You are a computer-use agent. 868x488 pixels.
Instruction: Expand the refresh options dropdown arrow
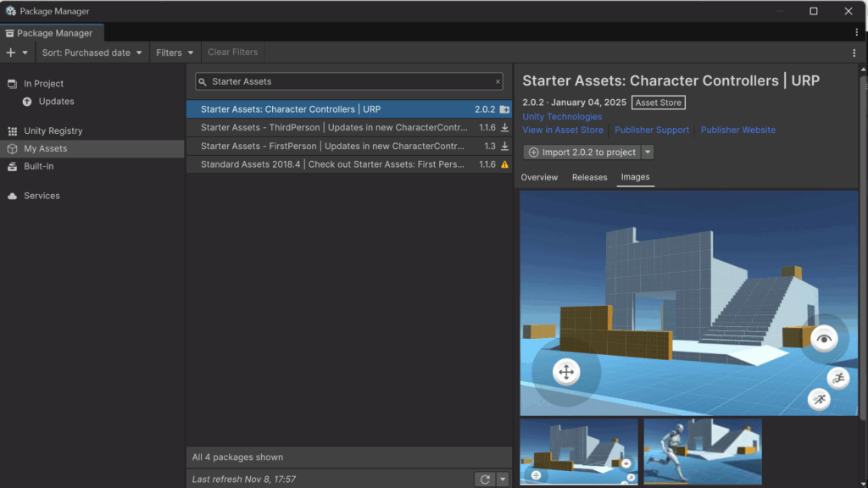tap(503, 480)
